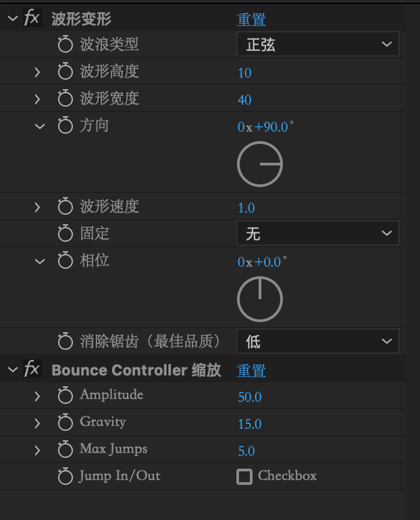This screenshot has height=520, width=420.
Task: Click the Amplitude stopwatch icon
Action: tap(65, 396)
